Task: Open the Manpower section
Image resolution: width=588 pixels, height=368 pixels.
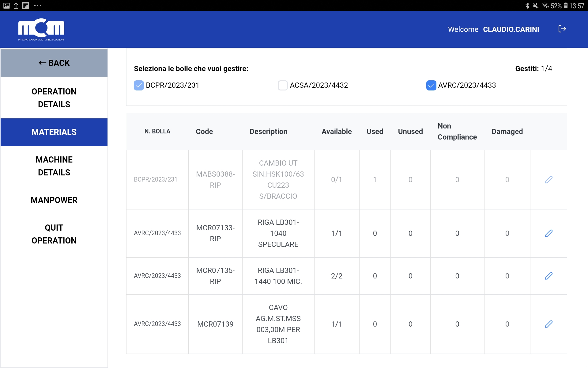Action: pos(54,200)
